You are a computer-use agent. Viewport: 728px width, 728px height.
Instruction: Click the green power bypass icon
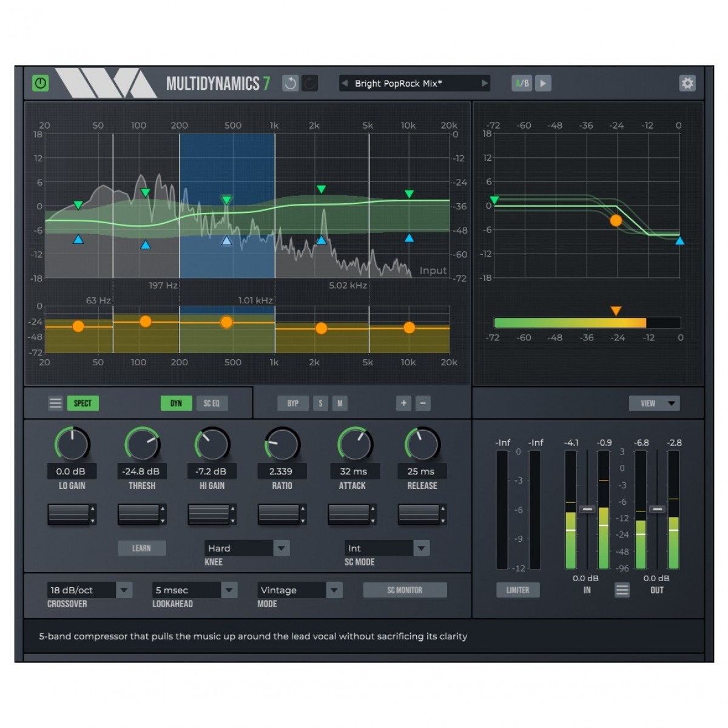41,83
